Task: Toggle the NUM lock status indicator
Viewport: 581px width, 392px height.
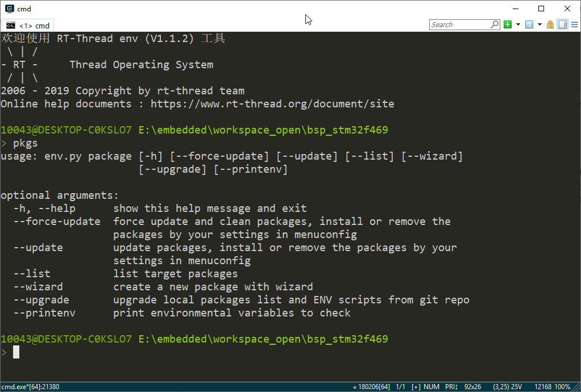Action: click(431, 387)
